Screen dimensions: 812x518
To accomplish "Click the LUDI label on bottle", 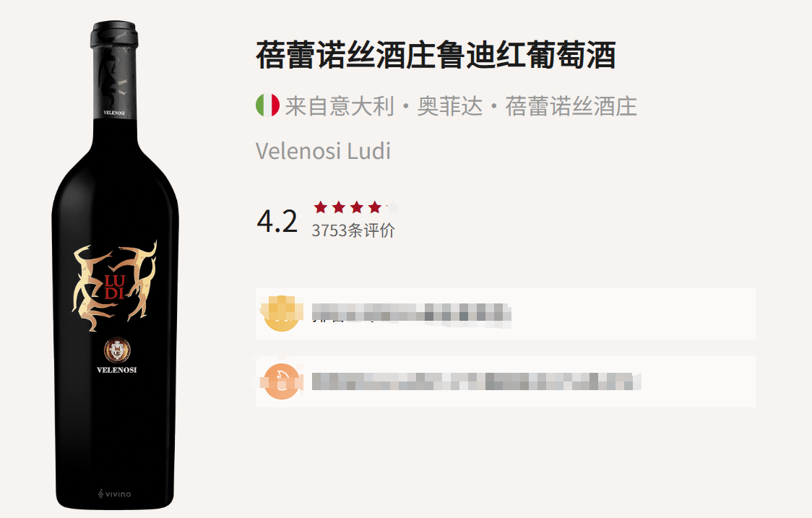I will click(114, 288).
